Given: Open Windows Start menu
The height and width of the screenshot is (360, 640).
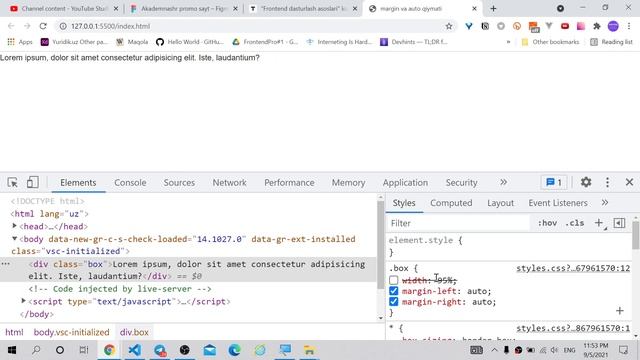Looking at the screenshot, I should click(12, 350).
